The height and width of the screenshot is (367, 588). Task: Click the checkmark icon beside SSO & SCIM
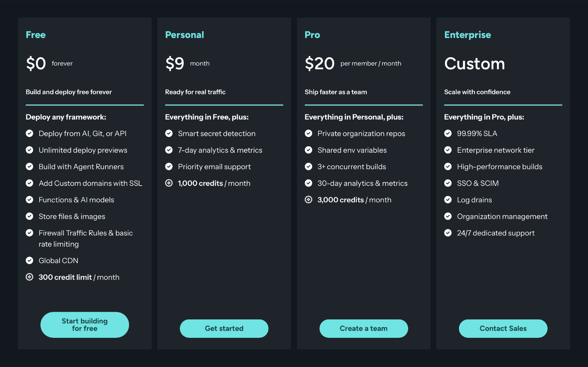click(448, 183)
